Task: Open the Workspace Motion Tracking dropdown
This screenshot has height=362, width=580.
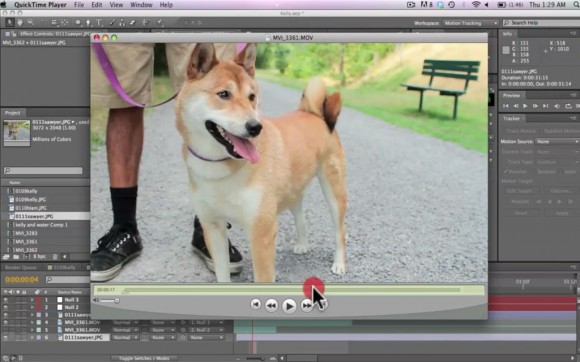Action: pyautogui.click(x=471, y=23)
